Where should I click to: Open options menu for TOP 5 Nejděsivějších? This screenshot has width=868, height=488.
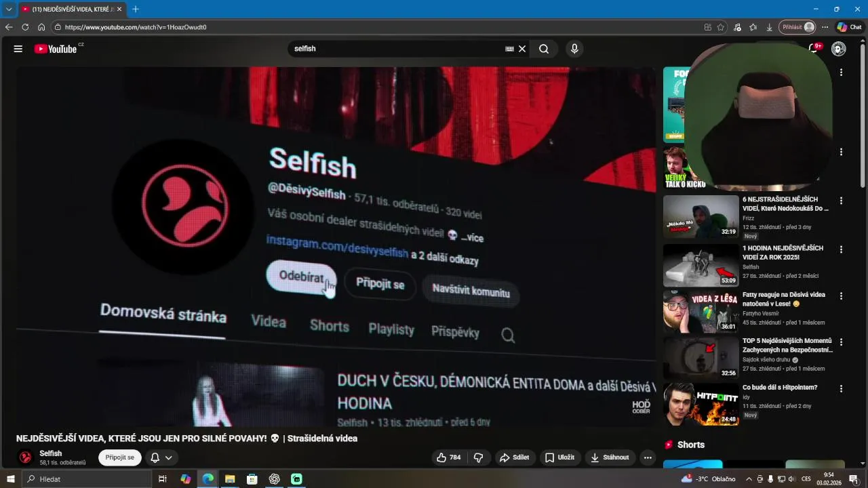841,342
